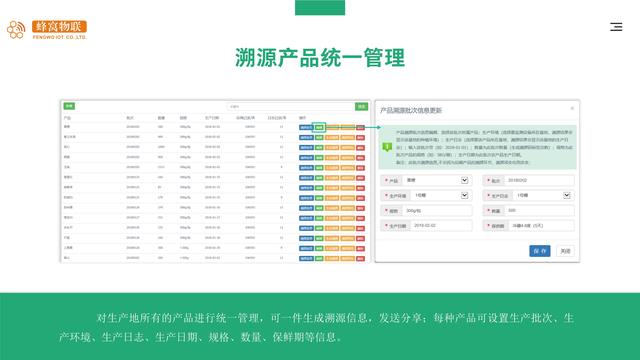
Task: Open the hamburger menu icon at top right
Action: point(616,27)
